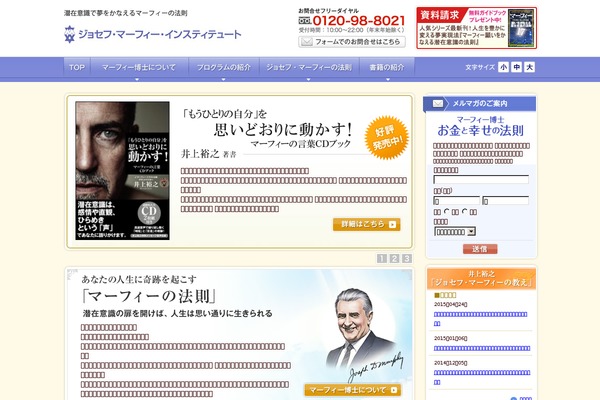Click the phone number 0120-98-8021
600x400 pixels.
[x=359, y=21]
